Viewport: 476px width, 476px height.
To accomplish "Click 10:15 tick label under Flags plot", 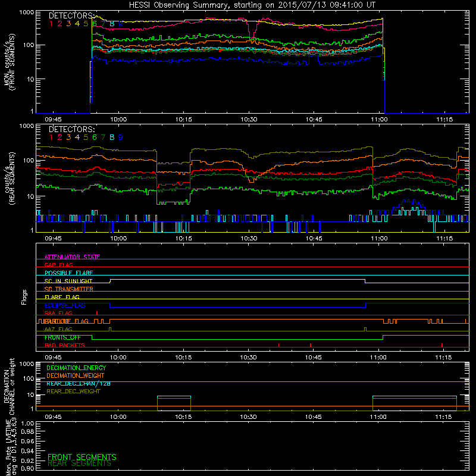I will (x=183, y=358).
